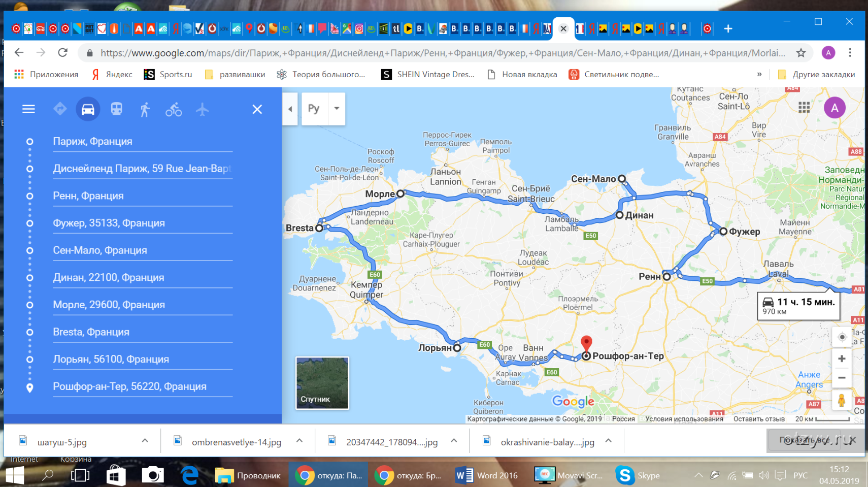Select the Ренн, Франция waypoint

click(x=143, y=196)
